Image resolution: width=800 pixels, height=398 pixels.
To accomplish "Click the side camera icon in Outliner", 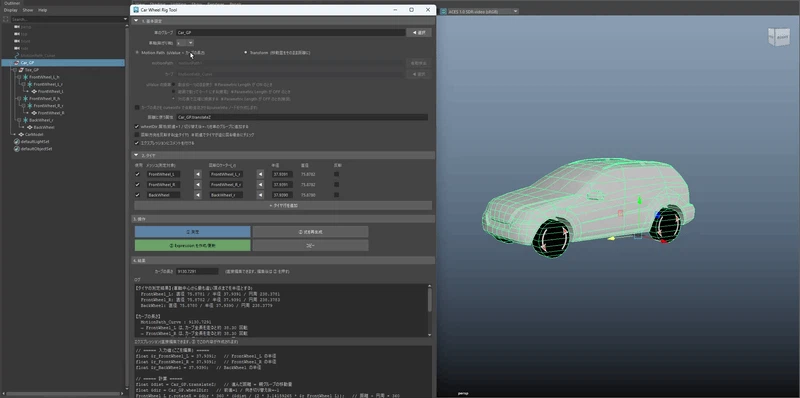I will 16,48.
